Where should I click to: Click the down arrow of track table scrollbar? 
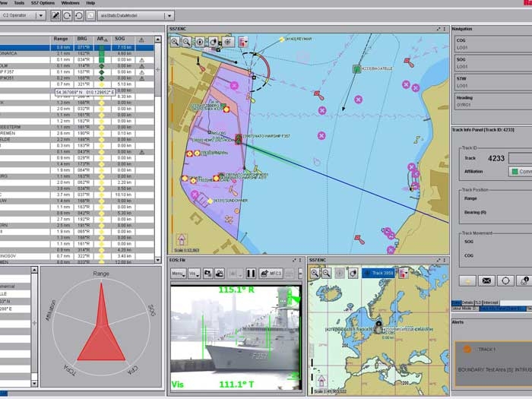[158, 260]
